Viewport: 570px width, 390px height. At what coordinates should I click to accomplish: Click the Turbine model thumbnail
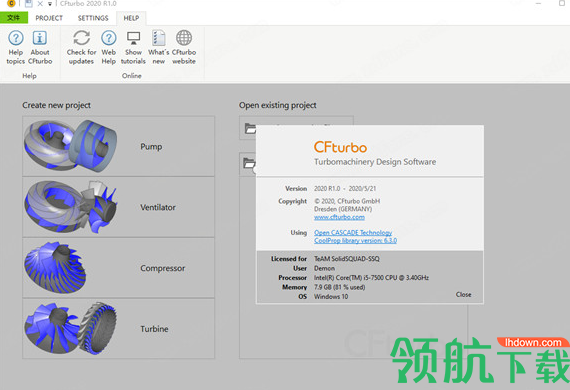point(71,329)
